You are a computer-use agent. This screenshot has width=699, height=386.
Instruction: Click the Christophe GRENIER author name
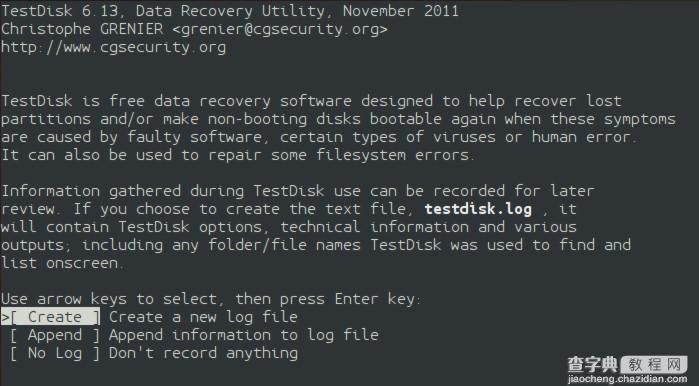pyautogui.click(x=82, y=29)
